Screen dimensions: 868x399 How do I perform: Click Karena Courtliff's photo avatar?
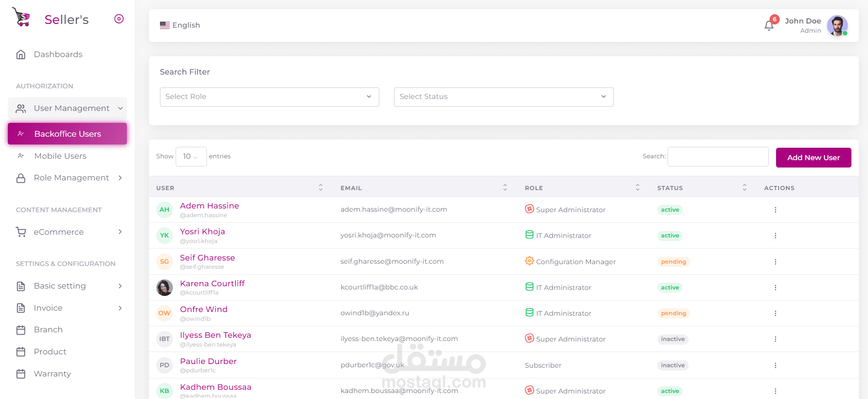165,288
